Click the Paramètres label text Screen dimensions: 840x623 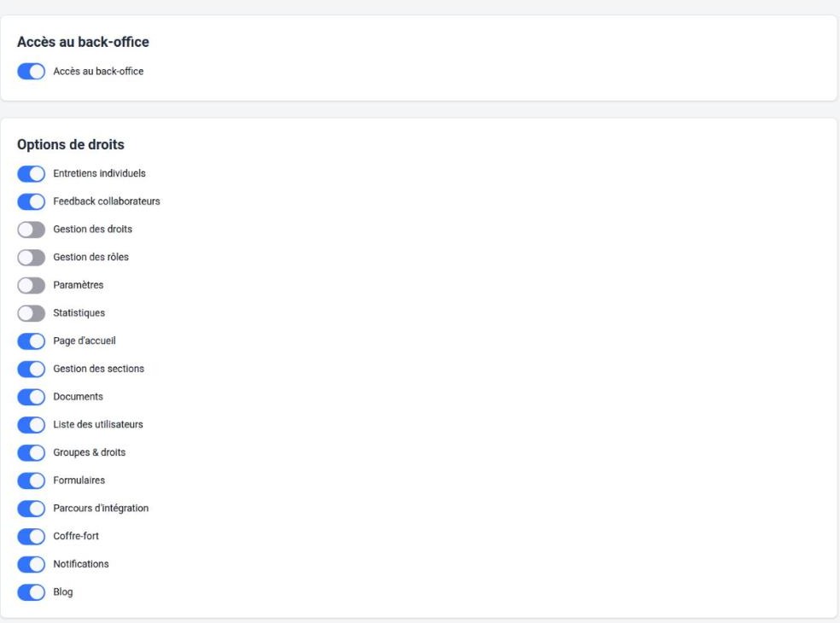tap(79, 284)
